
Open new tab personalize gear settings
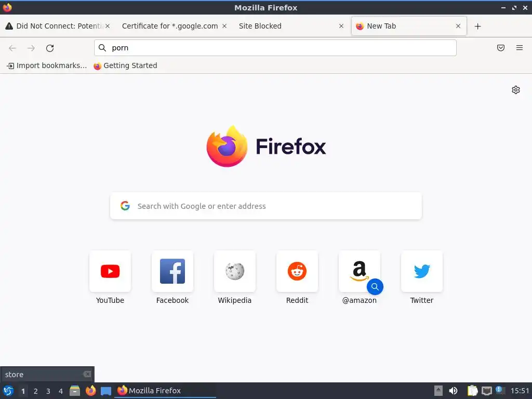coord(516,90)
